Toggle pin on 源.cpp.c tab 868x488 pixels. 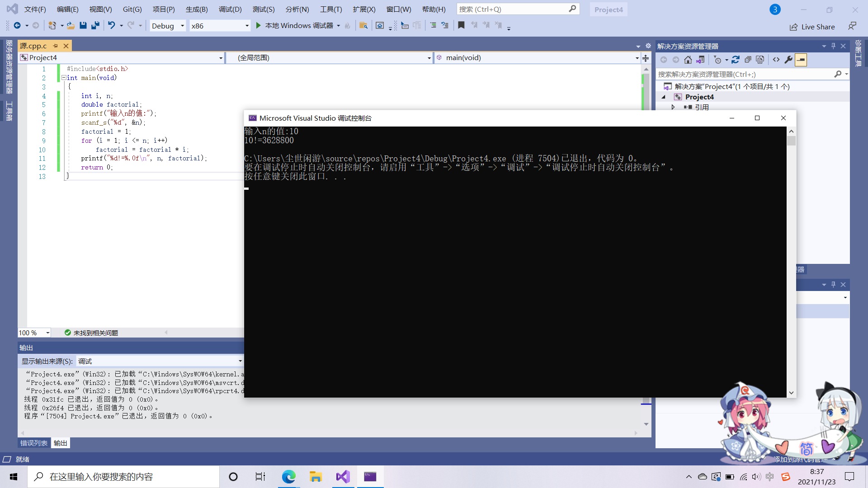(x=56, y=46)
